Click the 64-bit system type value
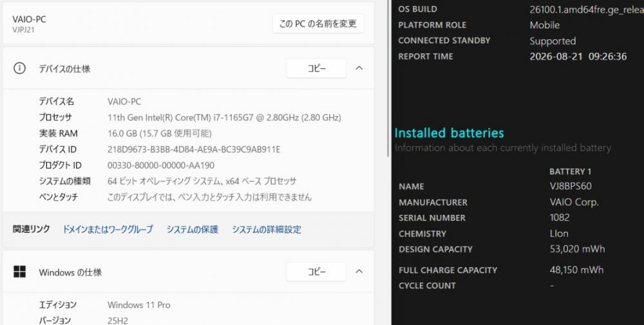Screen dimensions: 644x325 (202, 181)
